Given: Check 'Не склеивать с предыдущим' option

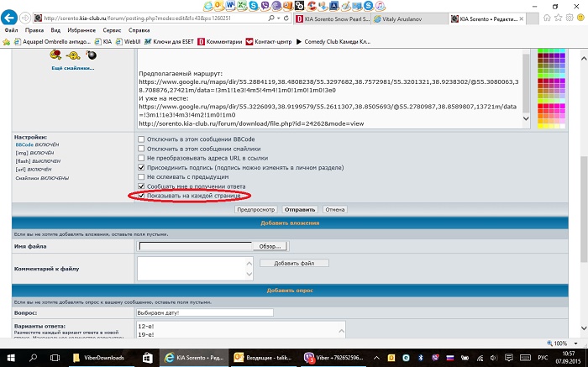Looking at the screenshot, I should [x=141, y=176].
